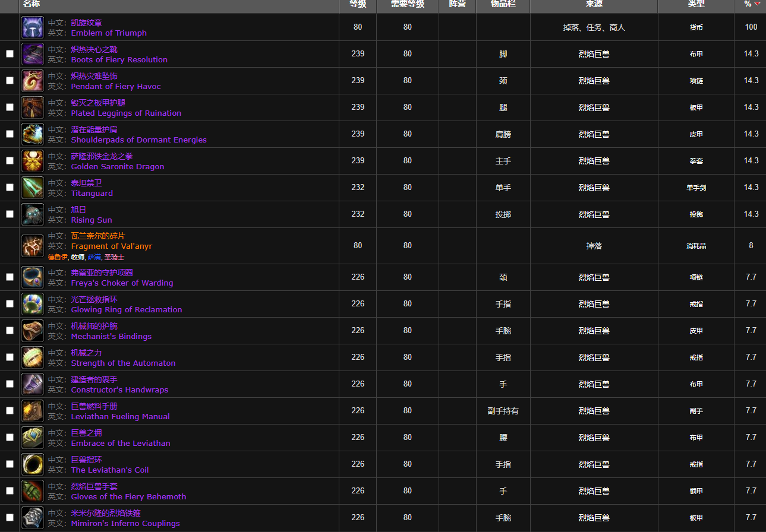Click the Pendant of Fiery Havoc icon
Image resolution: width=766 pixels, height=532 pixels.
point(33,81)
